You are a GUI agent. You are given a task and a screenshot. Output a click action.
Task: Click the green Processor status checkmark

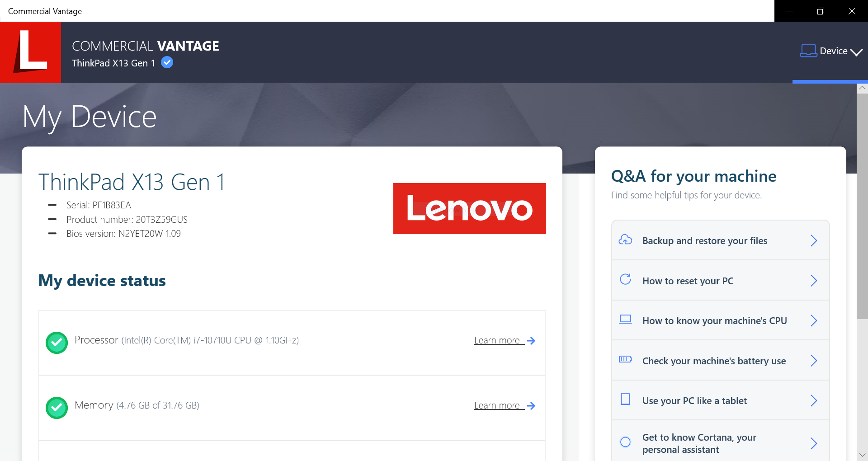pyautogui.click(x=57, y=343)
